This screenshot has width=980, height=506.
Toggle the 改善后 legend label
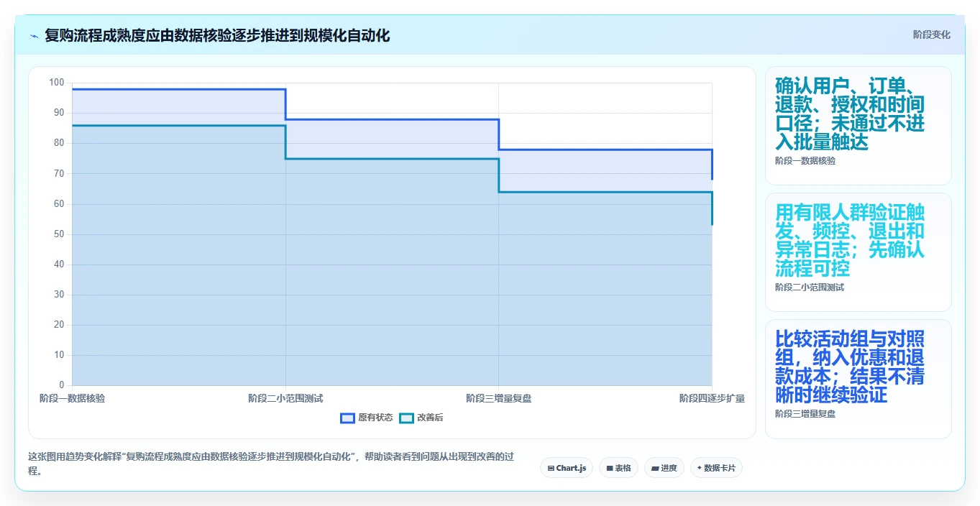point(430,418)
